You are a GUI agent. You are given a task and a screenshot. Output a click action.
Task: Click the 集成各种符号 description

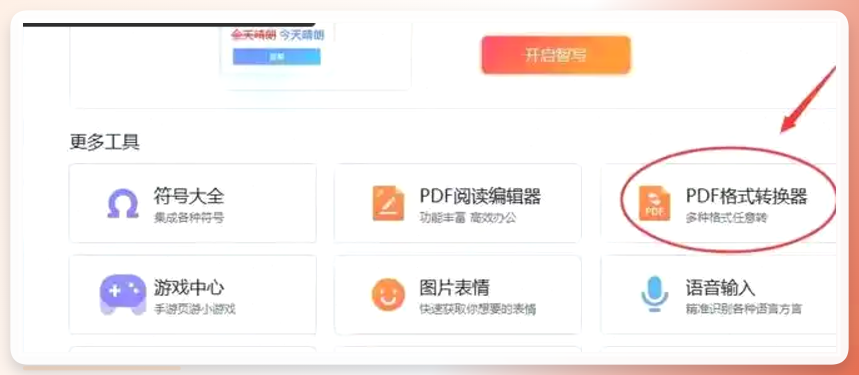point(189,218)
